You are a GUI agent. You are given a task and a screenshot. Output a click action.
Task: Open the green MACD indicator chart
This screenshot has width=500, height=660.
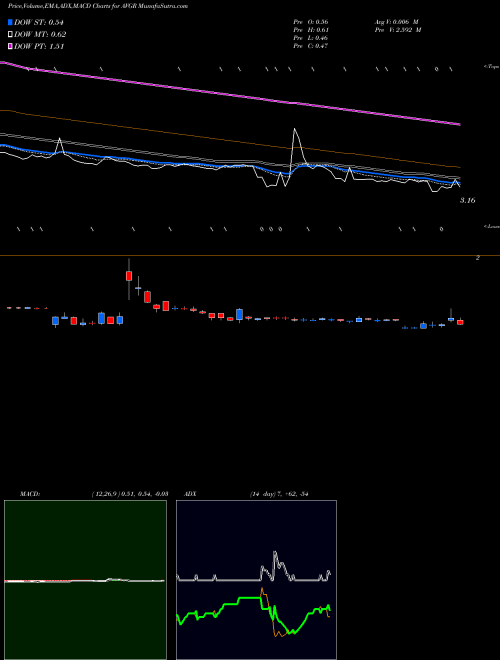click(x=85, y=580)
